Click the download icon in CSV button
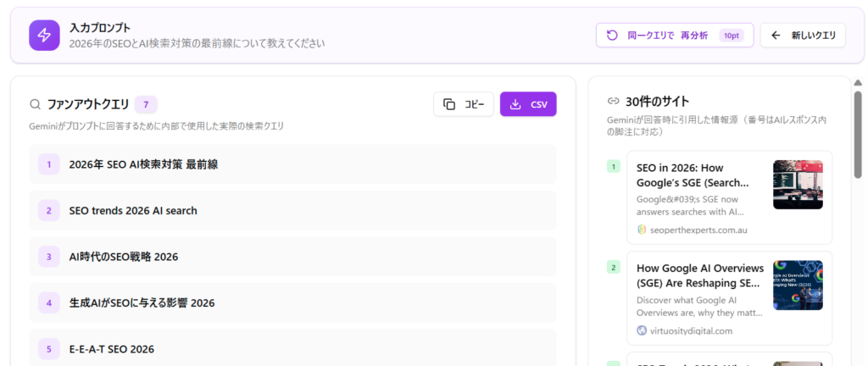Screen dimensions: 868x366 (x=515, y=104)
